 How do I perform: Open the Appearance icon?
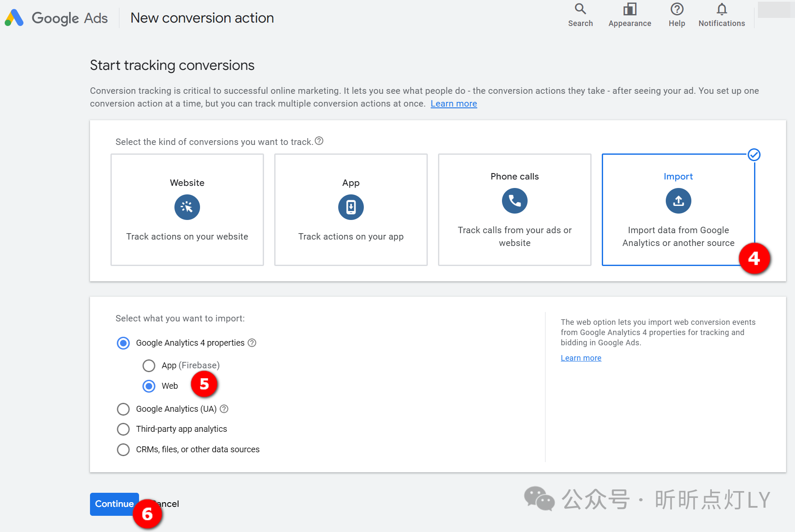(x=630, y=9)
